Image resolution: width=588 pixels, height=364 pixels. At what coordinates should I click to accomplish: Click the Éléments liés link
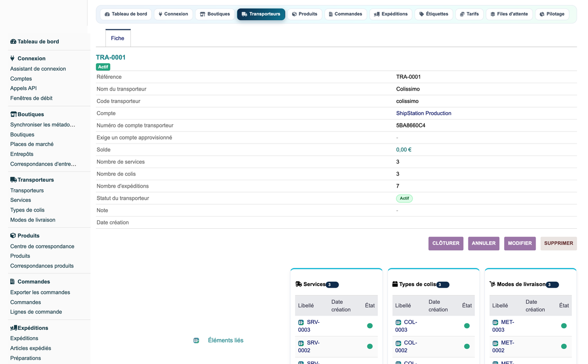click(226, 340)
